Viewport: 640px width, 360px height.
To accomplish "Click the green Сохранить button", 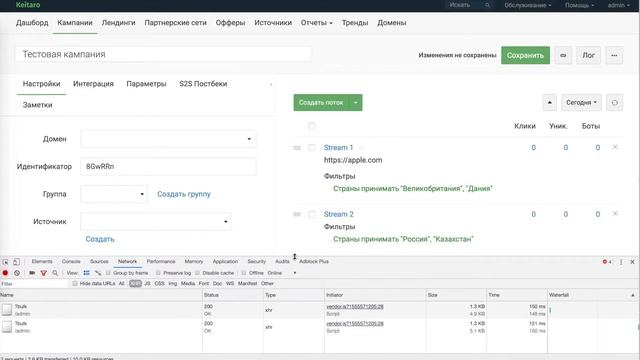I will click(x=525, y=56).
